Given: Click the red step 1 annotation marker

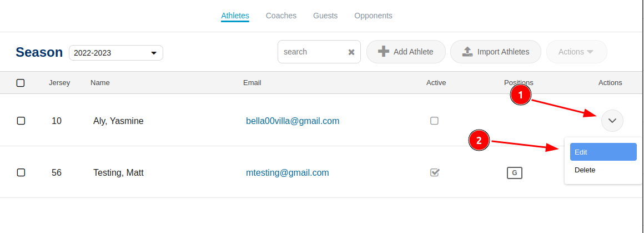Looking at the screenshot, I should pos(520,95).
